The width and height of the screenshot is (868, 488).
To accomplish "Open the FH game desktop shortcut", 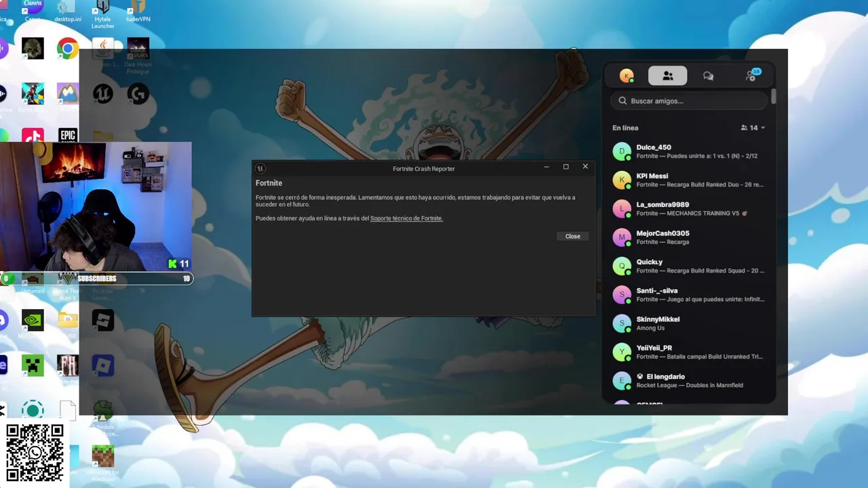I will [x=67, y=365].
